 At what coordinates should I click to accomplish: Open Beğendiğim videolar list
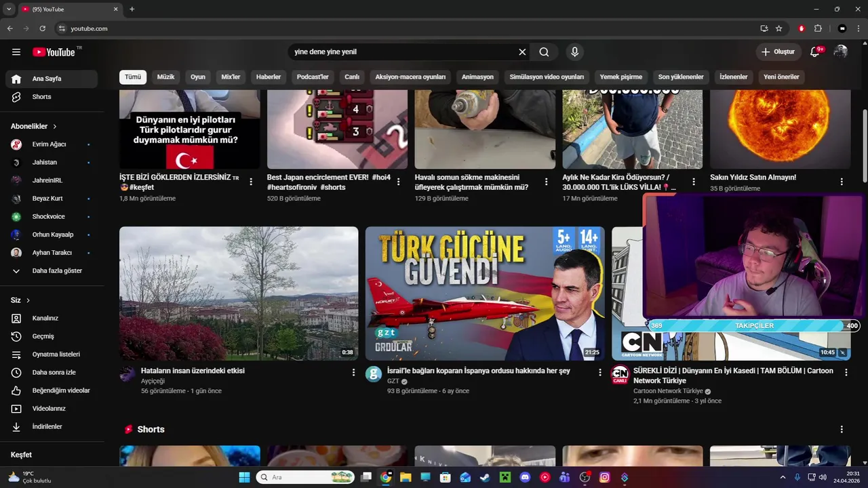coord(52,390)
